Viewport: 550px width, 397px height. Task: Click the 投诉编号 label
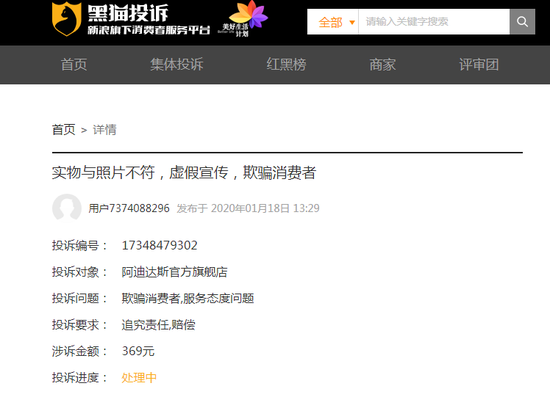point(80,245)
